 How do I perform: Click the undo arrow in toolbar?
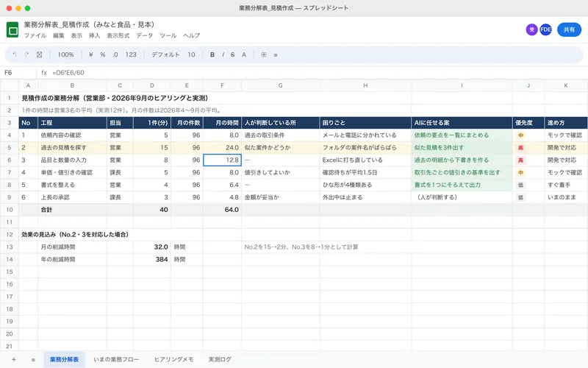[x=15, y=54]
